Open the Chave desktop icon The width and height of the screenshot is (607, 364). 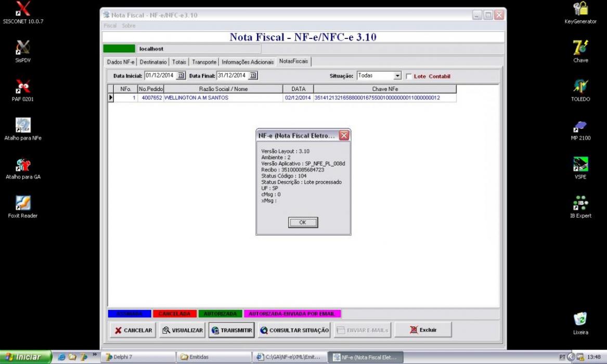(x=580, y=51)
